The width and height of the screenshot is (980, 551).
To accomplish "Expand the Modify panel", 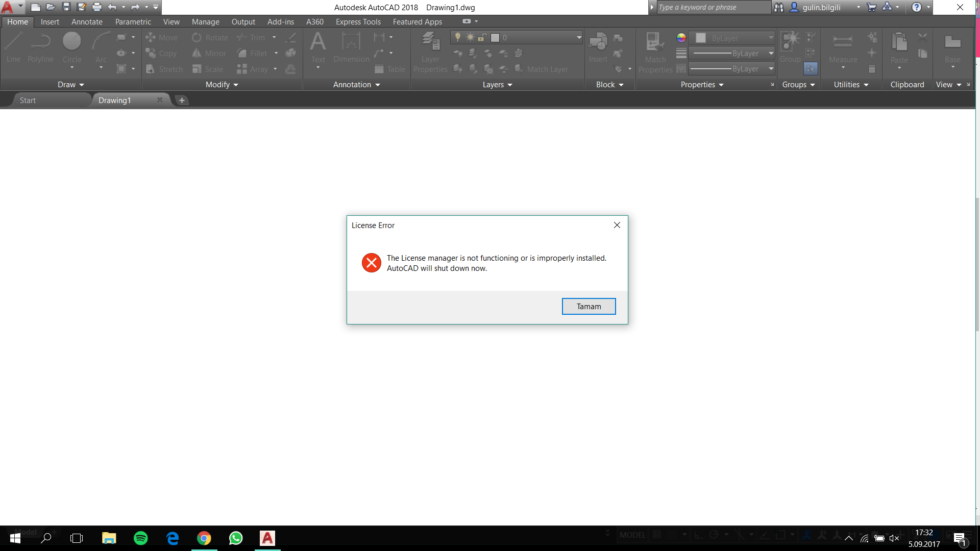I will point(222,85).
